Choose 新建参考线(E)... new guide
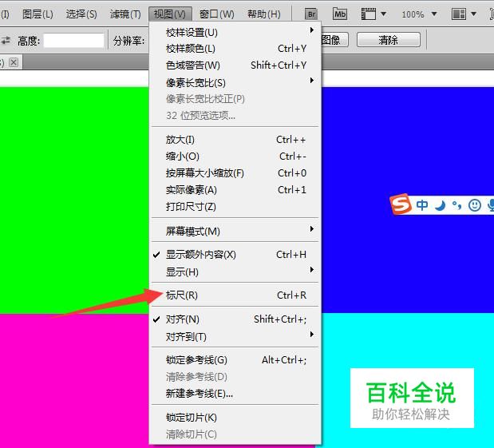Viewport: 494px width, 448px height. click(x=235, y=394)
